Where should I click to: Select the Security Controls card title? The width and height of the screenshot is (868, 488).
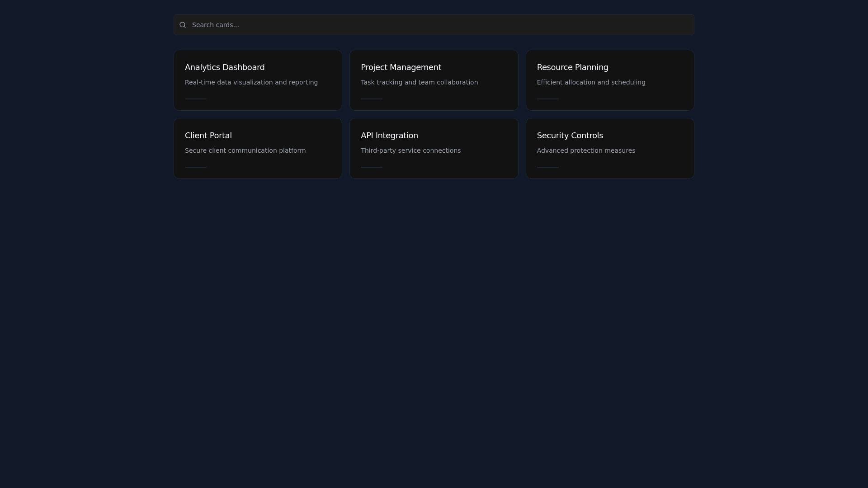570,136
